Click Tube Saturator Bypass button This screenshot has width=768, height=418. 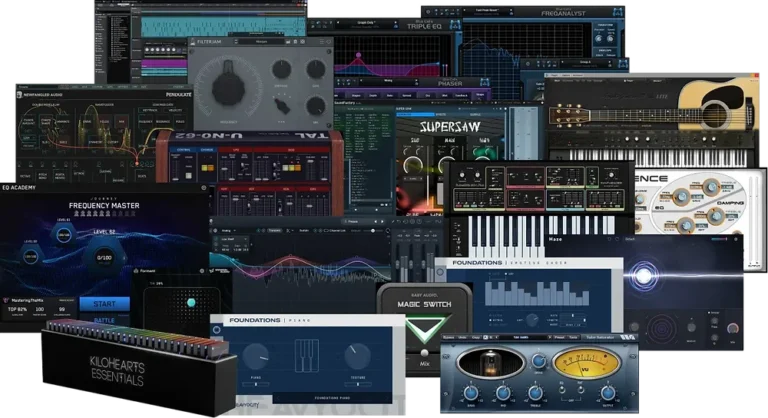pos(448,338)
